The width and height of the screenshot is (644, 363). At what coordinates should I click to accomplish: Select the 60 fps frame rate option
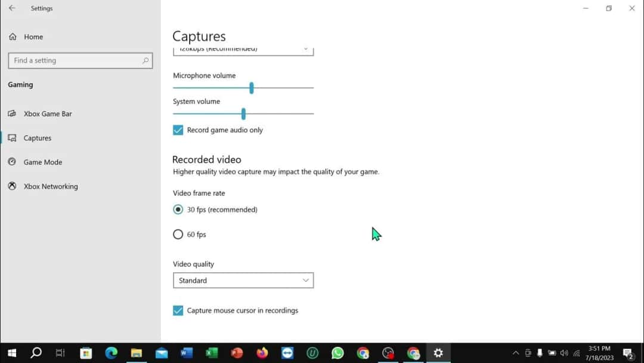coord(178,234)
